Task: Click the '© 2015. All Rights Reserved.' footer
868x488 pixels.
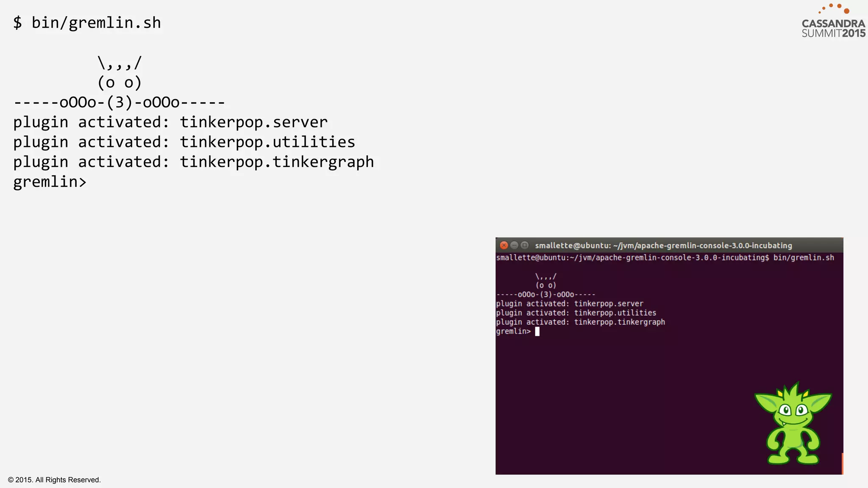Action: click(54, 480)
